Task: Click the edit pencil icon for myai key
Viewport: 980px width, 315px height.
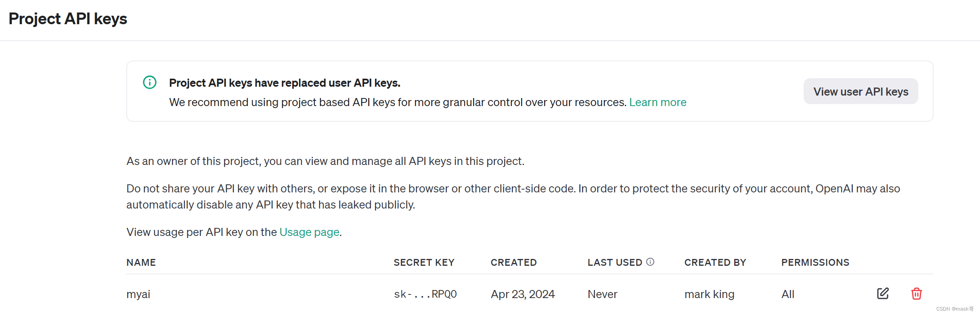Action: [883, 293]
